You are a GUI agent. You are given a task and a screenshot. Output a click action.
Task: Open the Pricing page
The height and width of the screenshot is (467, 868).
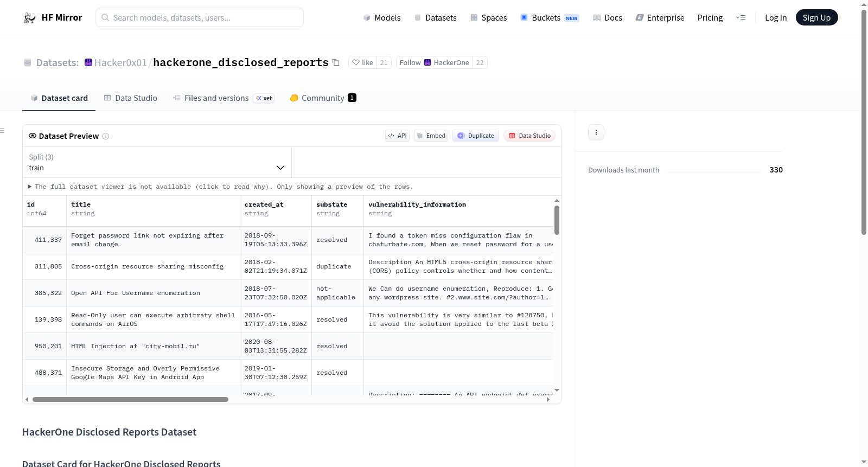pos(710,18)
